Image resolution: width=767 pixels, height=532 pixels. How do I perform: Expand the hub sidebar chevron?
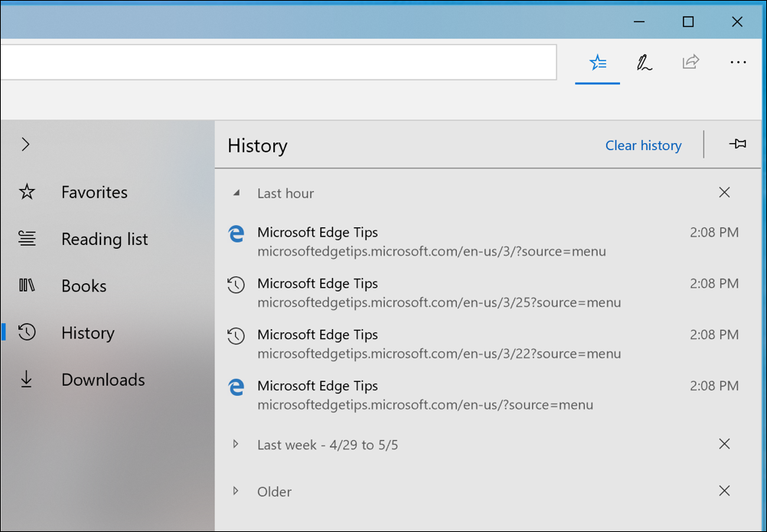(25, 144)
